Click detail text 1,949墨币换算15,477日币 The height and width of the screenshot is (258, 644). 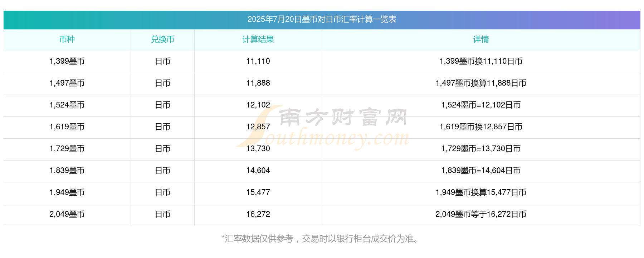point(481,192)
